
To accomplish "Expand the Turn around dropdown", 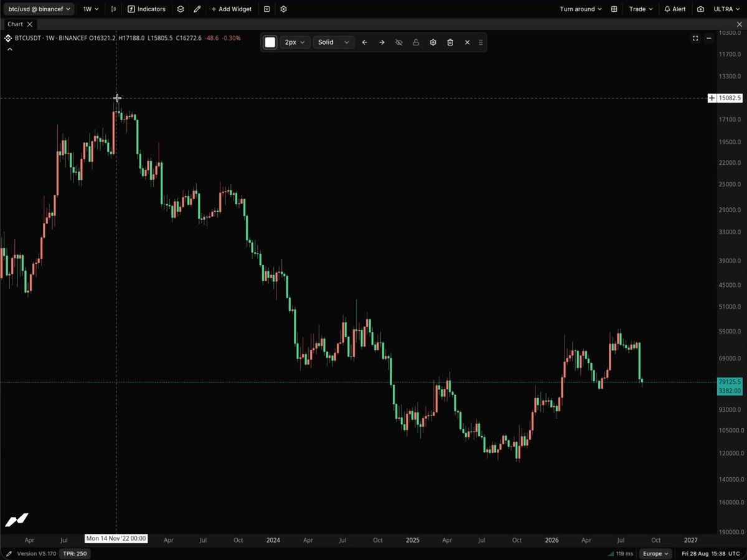I will [581, 9].
